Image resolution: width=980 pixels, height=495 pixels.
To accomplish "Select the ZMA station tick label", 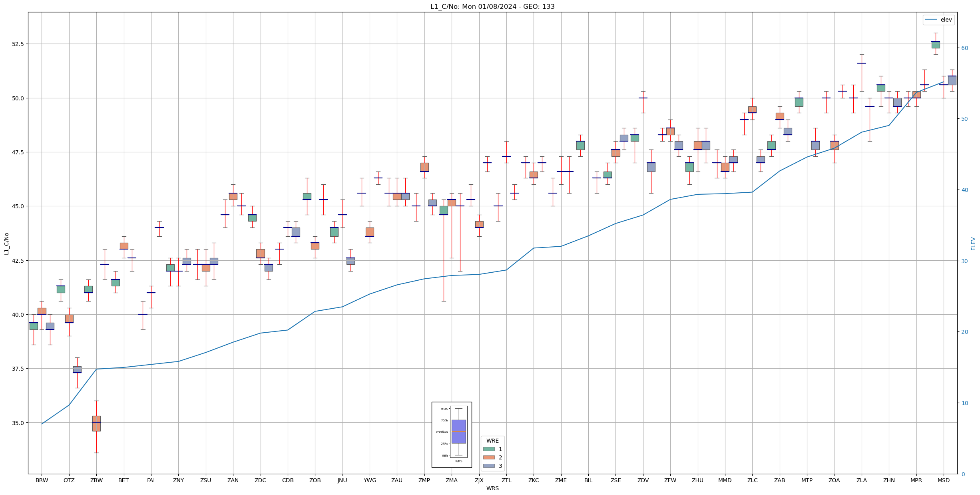I will 452,480.
